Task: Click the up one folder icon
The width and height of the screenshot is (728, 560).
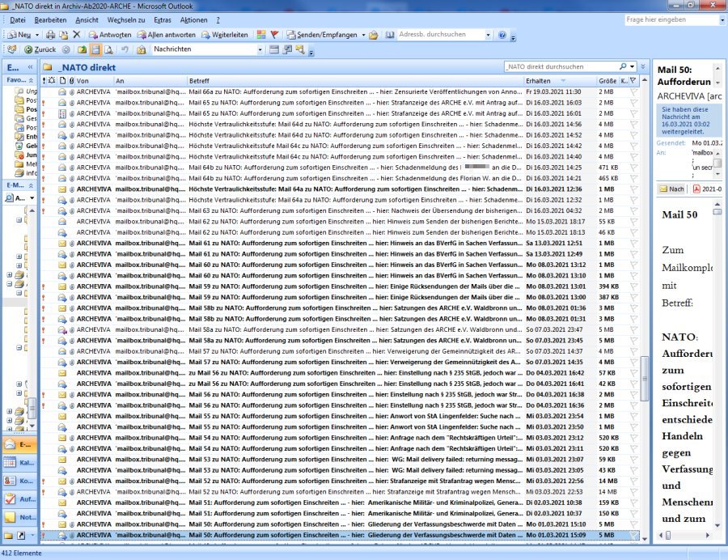Action: coord(83,49)
